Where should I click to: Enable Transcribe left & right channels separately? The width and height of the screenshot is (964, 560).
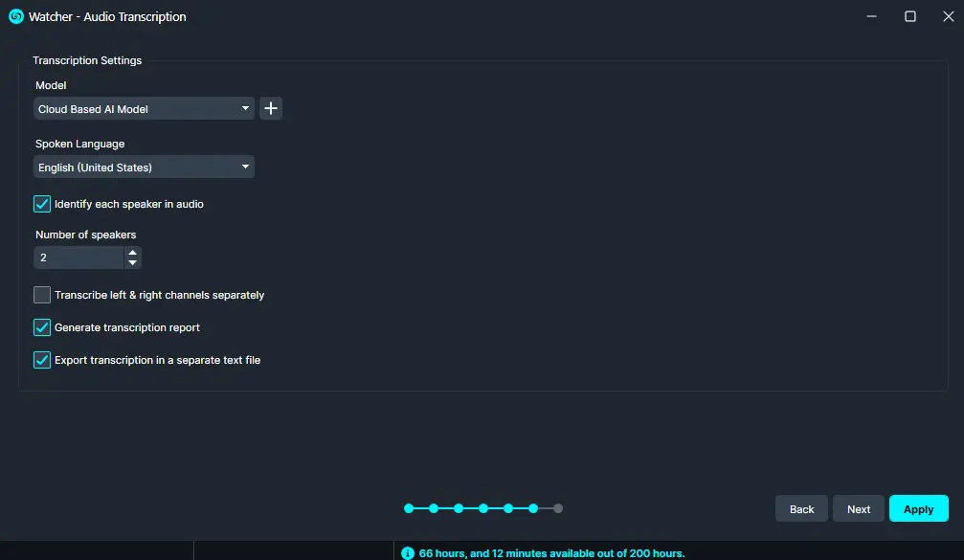pyautogui.click(x=42, y=295)
